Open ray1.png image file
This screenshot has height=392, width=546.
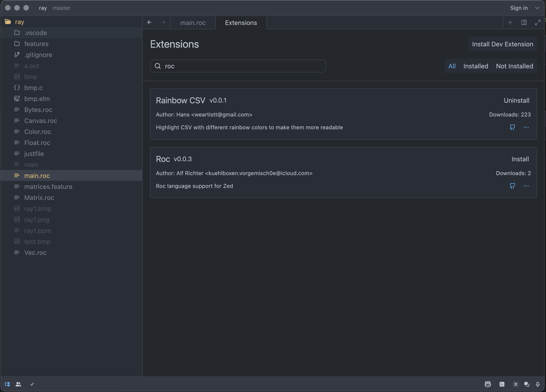(x=71, y=220)
